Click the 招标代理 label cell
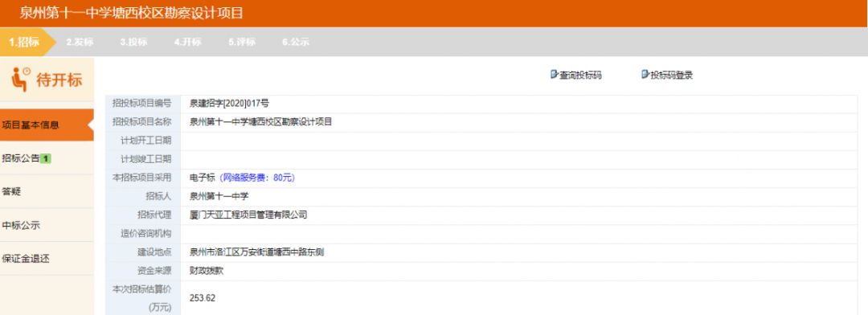This screenshot has height=315, width=868. 142,215
